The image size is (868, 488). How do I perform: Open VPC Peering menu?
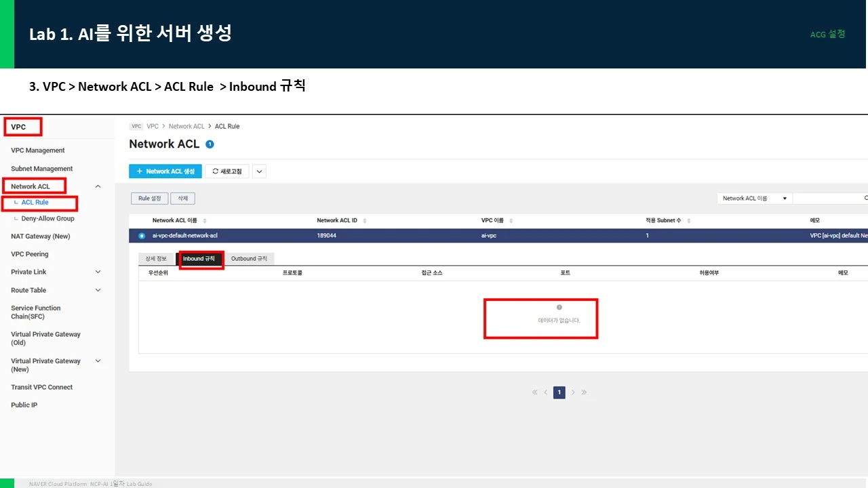click(x=29, y=254)
